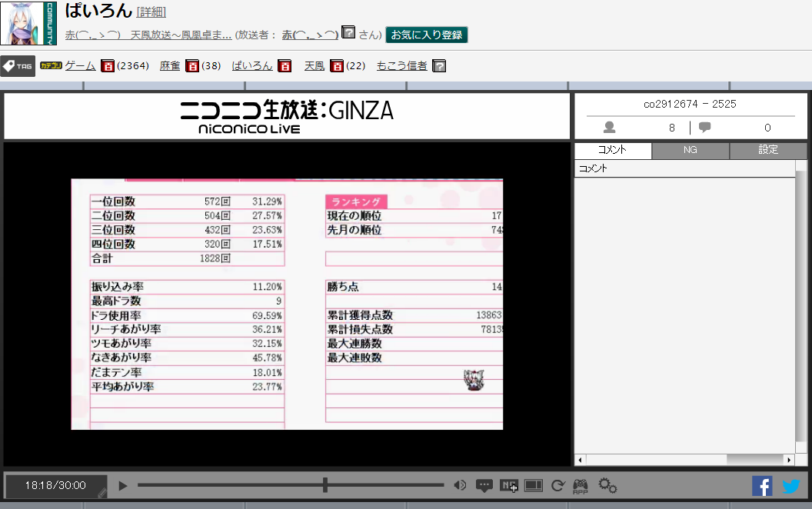Click the ニコニコ生放送:GINZA logo banner
The width and height of the screenshot is (812, 509).
coord(287,116)
